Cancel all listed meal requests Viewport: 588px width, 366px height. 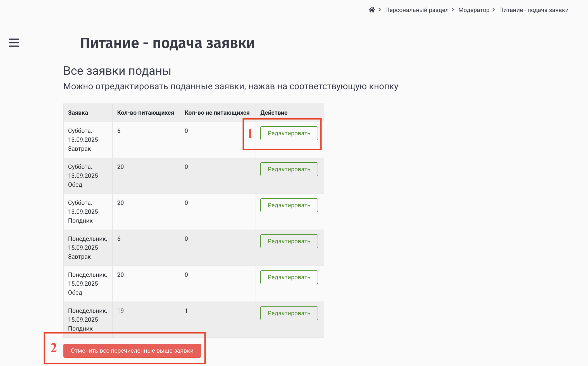(x=132, y=351)
